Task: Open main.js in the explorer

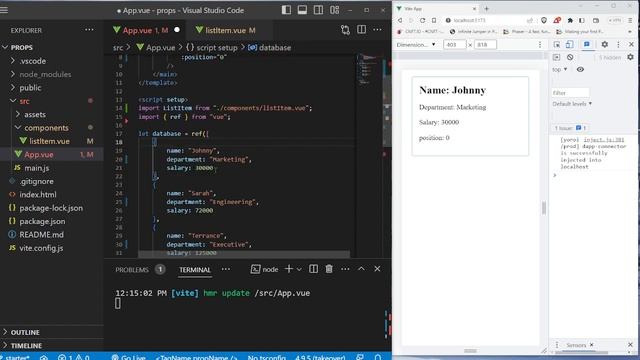Action: (52, 168)
